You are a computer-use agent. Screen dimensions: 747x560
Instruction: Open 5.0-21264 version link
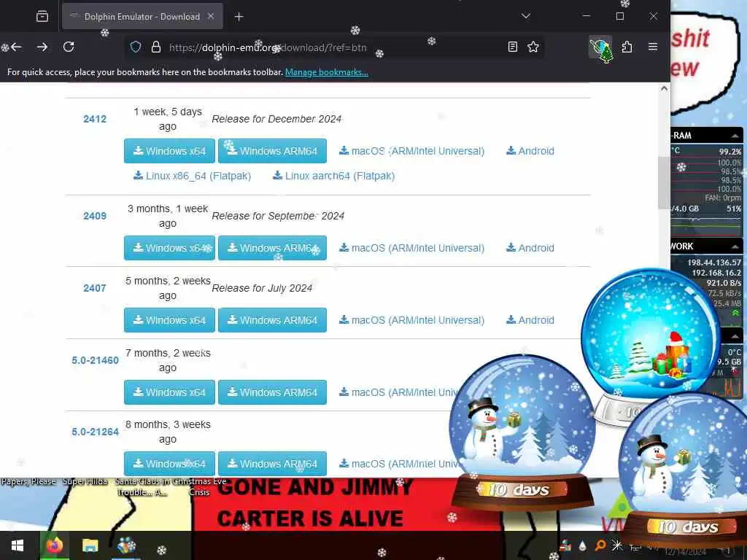(96, 432)
